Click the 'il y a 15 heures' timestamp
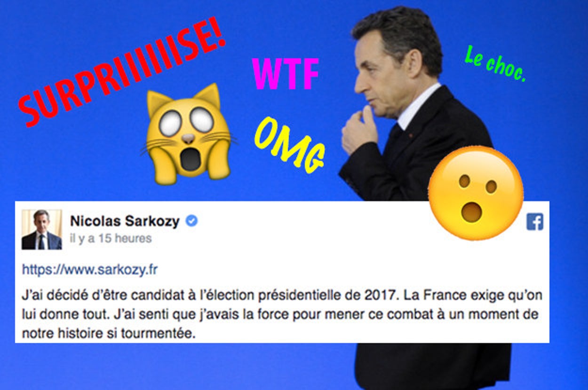The height and width of the screenshot is (390, 588). (111, 238)
